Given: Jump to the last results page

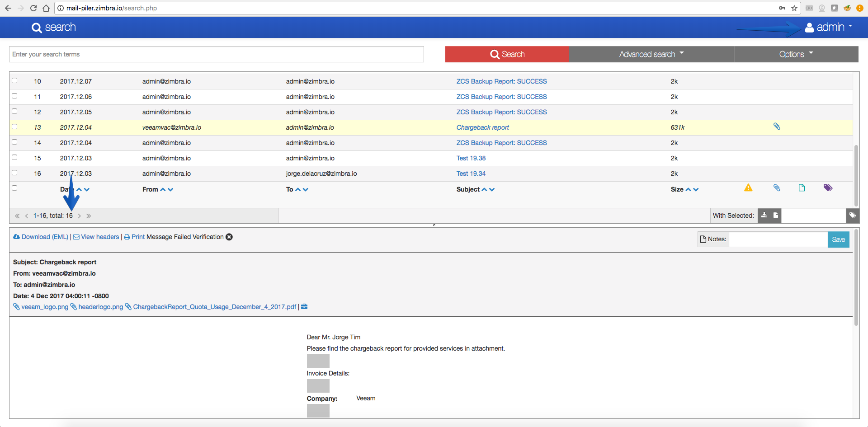Looking at the screenshot, I should point(89,216).
